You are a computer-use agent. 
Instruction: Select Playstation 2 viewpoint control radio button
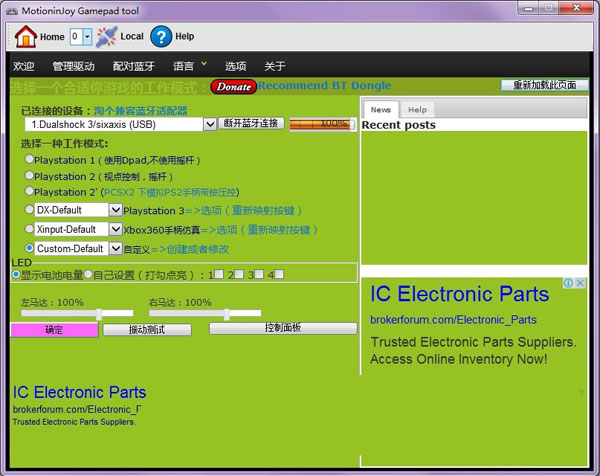pos(29,175)
